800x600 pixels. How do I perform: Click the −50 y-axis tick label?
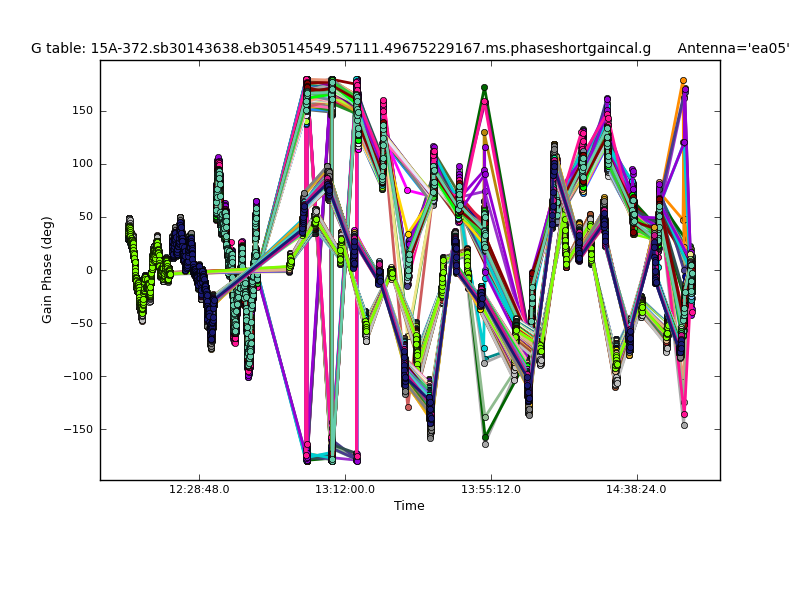click(x=80, y=323)
